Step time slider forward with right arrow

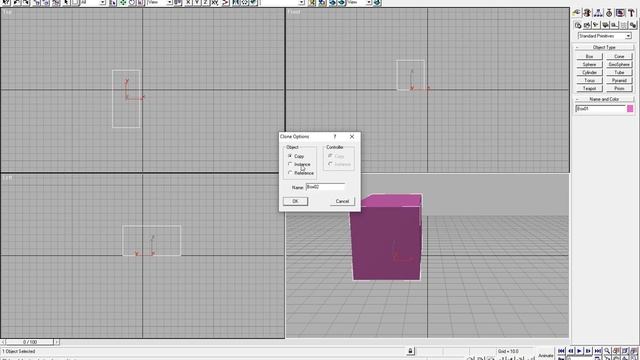click(57, 342)
